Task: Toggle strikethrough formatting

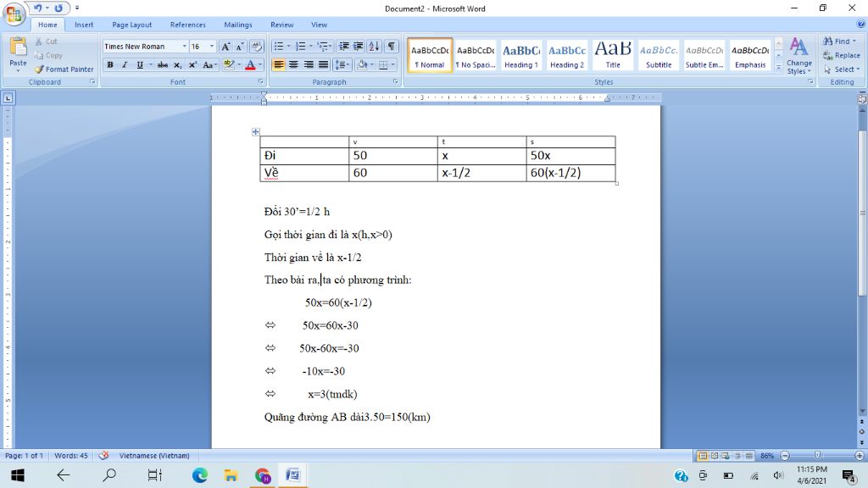Action: (x=162, y=64)
